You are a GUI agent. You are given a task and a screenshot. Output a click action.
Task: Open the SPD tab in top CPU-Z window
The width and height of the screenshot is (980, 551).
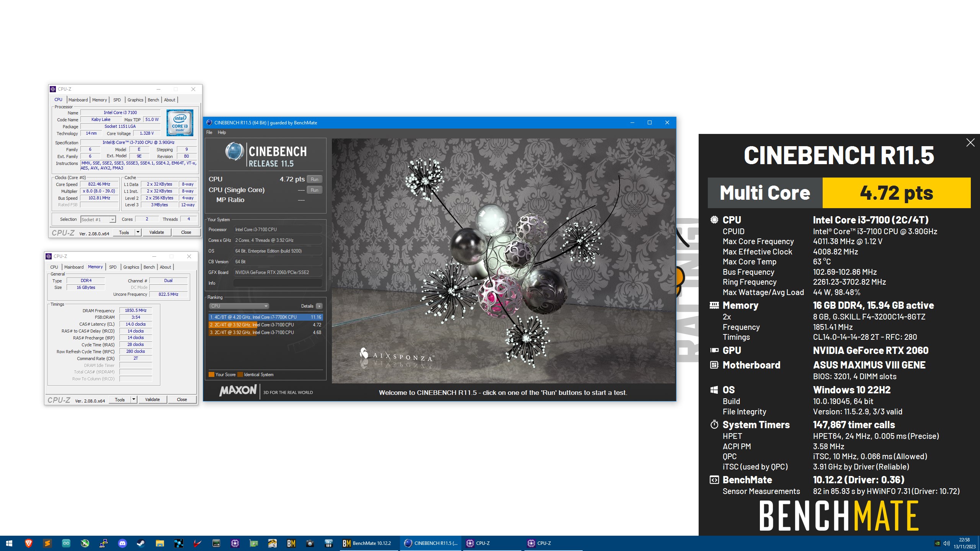pos(117,100)
